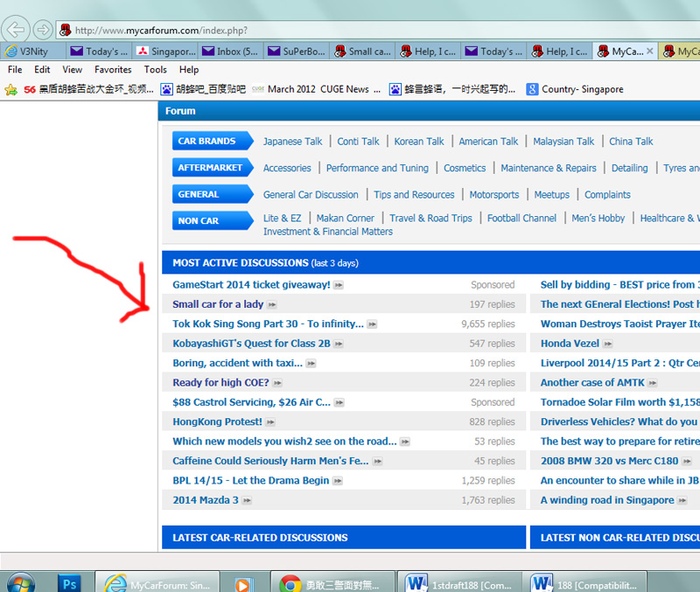
Task: Click the site favicon in address bar
Action: [x=65, y=30]
